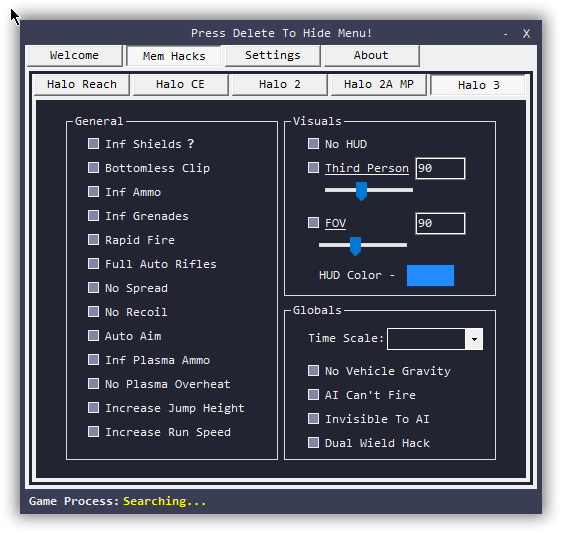Check Increase Run Speed

tap(94, 432)
